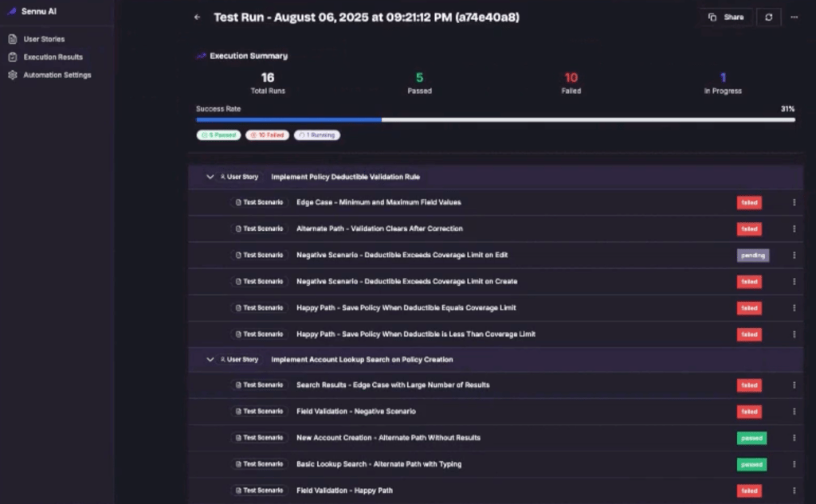Open 'Negative Scenario - Deductible Exceeds Coverage Limit on Edit'

click(402, 256)
